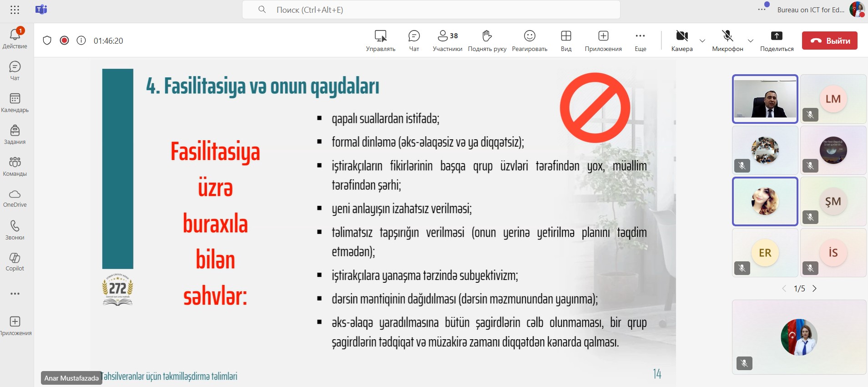Open the profile avatar menu
868x387 pixels.
[x=857, y=10]
